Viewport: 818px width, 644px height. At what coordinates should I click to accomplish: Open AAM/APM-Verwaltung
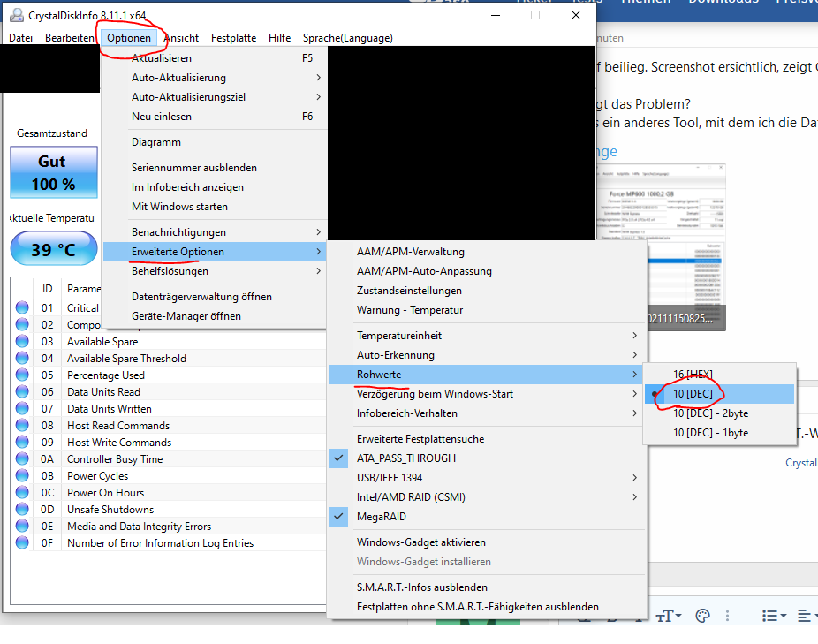486,252
